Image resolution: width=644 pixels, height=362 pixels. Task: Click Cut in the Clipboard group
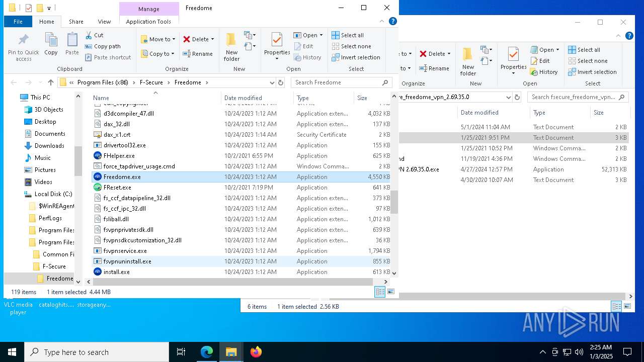[94, 35]
